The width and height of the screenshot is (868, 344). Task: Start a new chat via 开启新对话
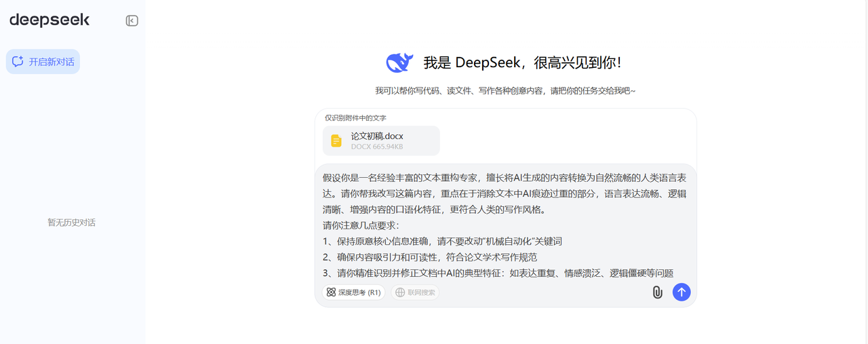coord(43,62)
